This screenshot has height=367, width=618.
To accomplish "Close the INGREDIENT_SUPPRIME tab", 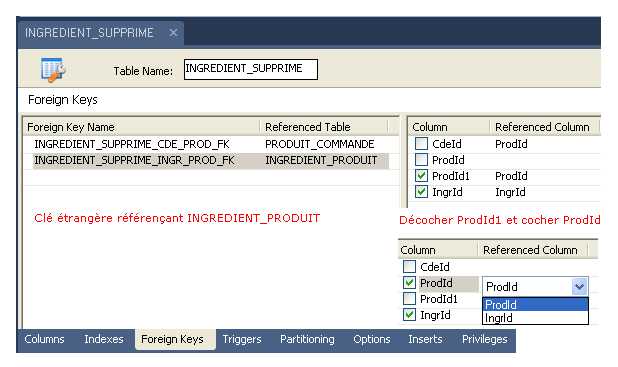I will tap(173, 33).
